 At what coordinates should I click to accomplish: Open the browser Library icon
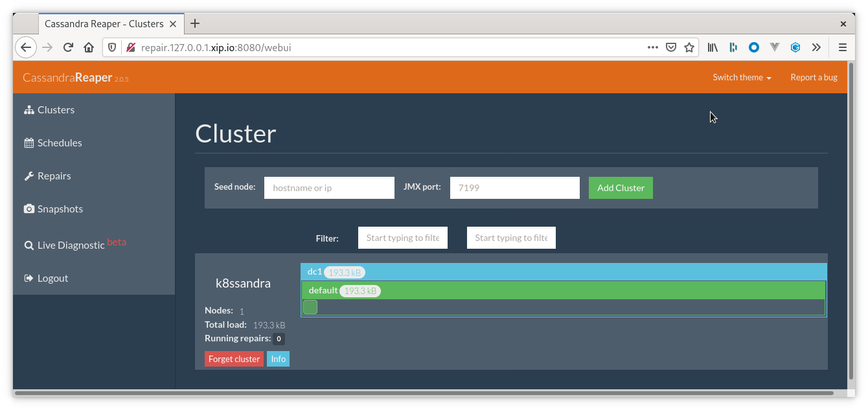click(713, 47)
